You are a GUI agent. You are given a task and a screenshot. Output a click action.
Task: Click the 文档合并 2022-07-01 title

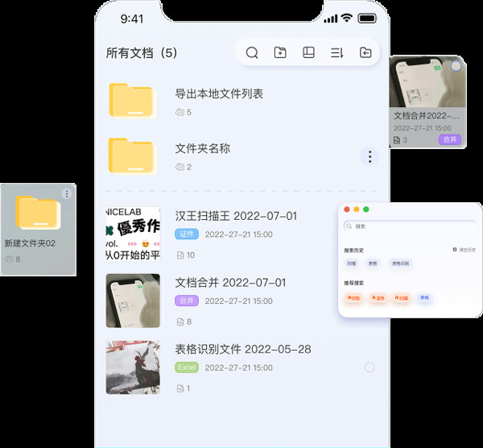(x=230, y=283)
